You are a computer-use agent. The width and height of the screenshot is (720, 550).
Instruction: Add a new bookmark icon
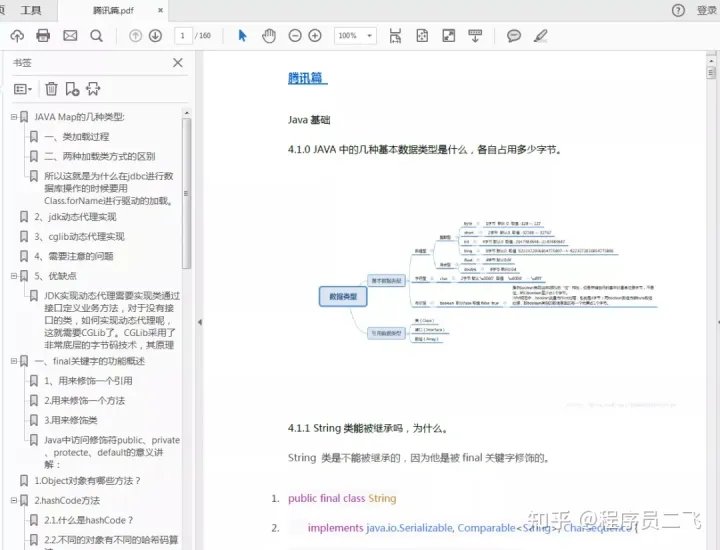pos(72,89)
